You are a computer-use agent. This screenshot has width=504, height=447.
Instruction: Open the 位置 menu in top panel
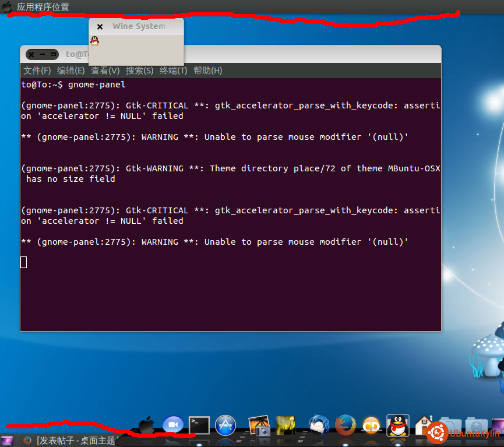[x=61, y=7]
